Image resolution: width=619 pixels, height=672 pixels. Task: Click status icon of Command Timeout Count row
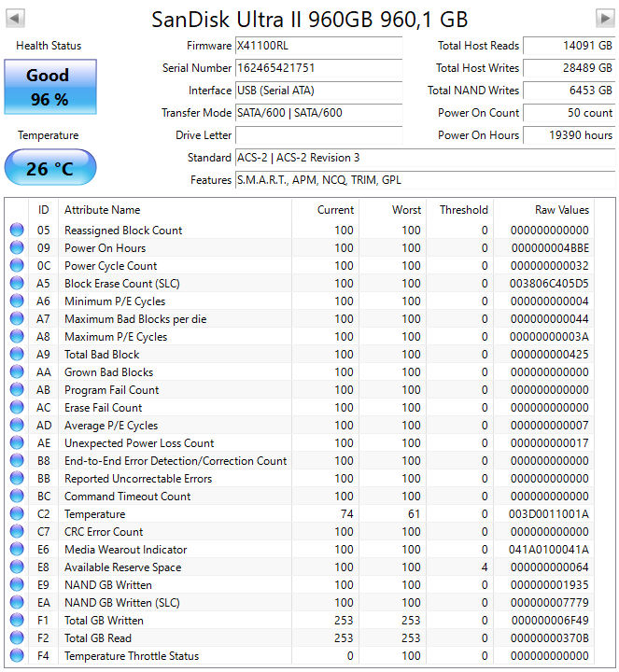coord(17,497)
